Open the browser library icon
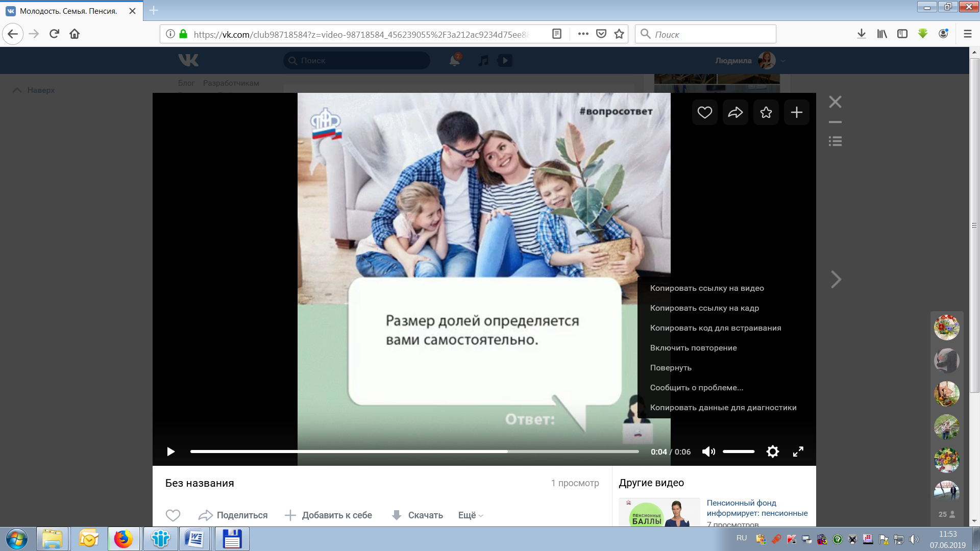The height and width of the screenshot is (551, 980). (x=882, y=34)
